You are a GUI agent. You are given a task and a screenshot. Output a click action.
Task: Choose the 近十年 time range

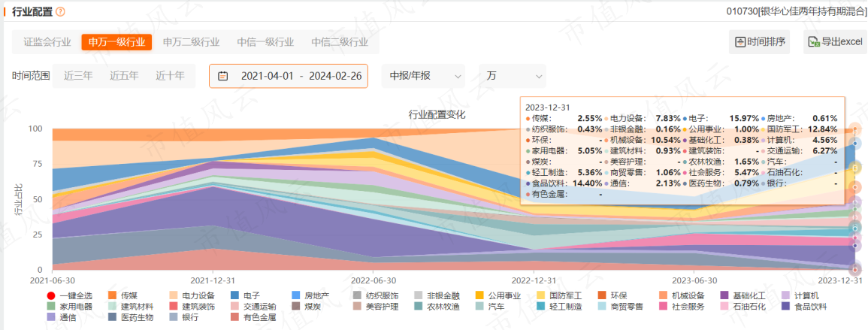pyautogui.click(x=170, y=76)
